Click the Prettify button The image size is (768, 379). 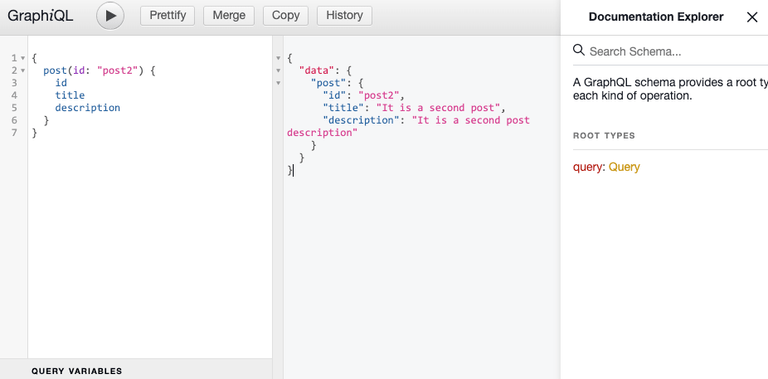tap(168, 16)
